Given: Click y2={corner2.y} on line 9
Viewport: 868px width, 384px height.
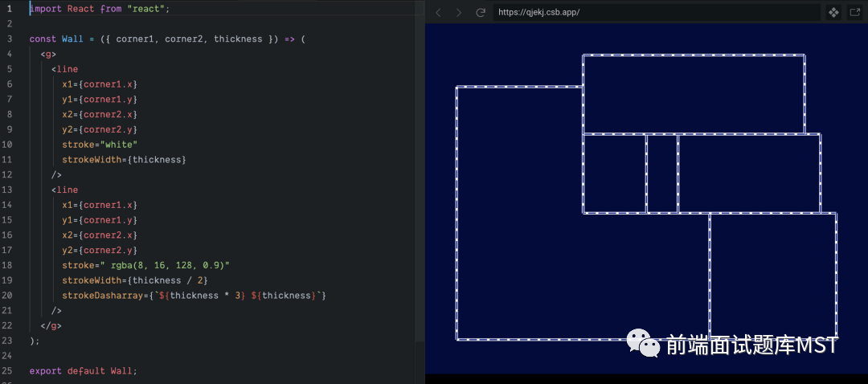Looking at the screenshot, I should (100, 129).
